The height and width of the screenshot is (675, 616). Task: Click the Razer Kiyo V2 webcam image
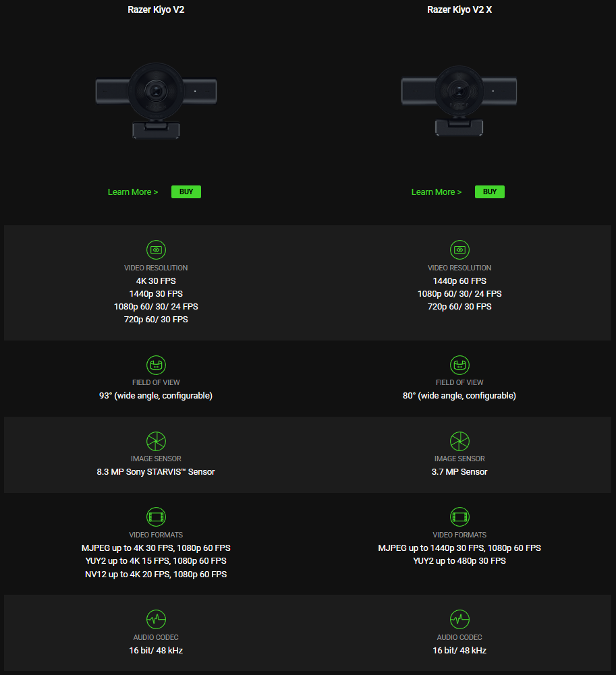(156, 98)
